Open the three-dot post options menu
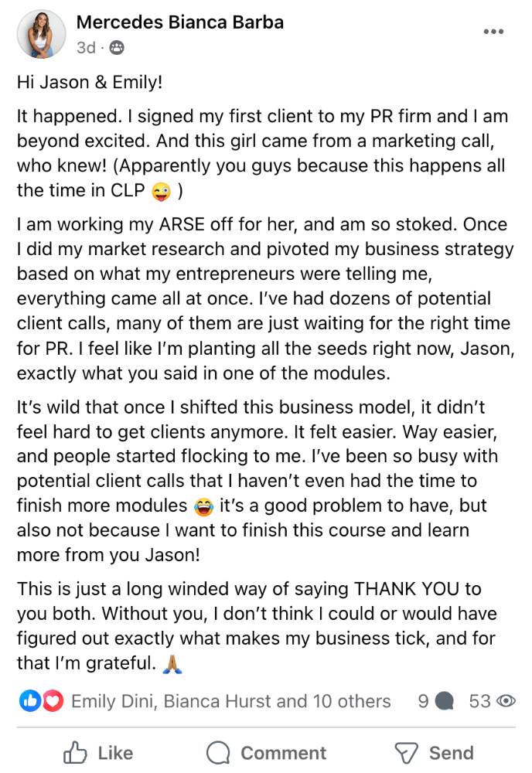The width and height of the screenshot is (532, 773). [493, 32]
